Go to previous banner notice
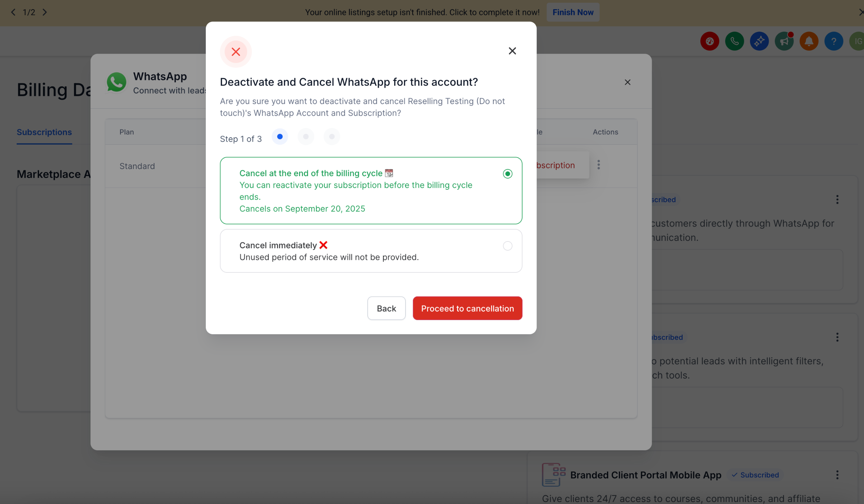 point(13,12)
